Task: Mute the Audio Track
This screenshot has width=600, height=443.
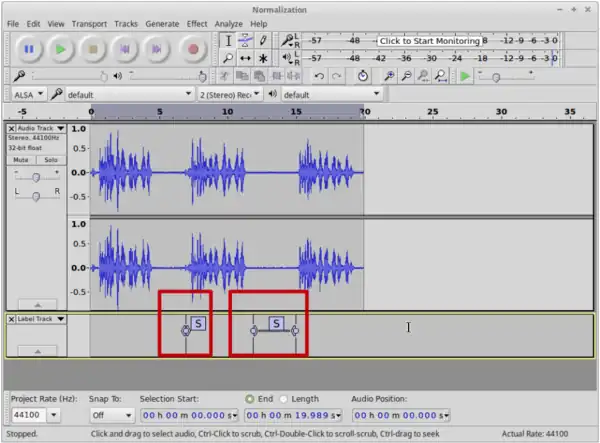Action: coord(21,160)
